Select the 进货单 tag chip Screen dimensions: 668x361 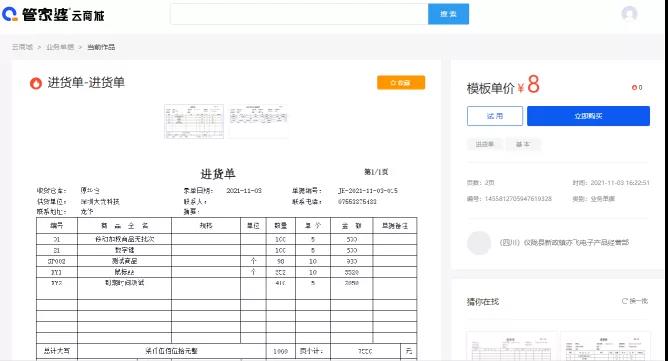pyautogui.click(x=485, y=144)
